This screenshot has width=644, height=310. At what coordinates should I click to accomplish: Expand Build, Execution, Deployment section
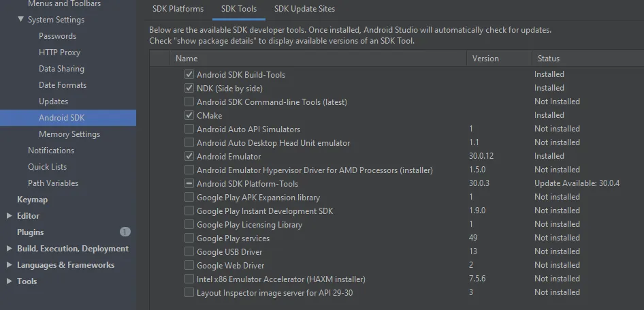pyautogui.click(x=10, y=249)
